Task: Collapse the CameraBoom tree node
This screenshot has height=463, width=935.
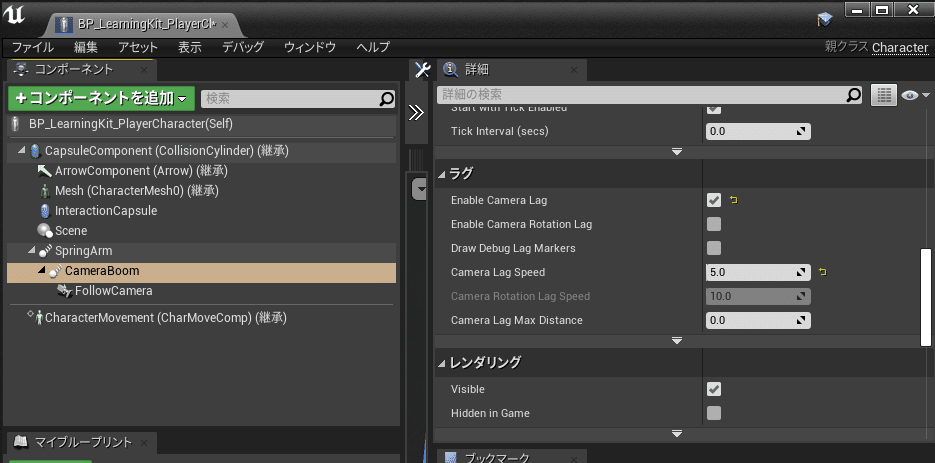Action: click(x=41, y=271)
